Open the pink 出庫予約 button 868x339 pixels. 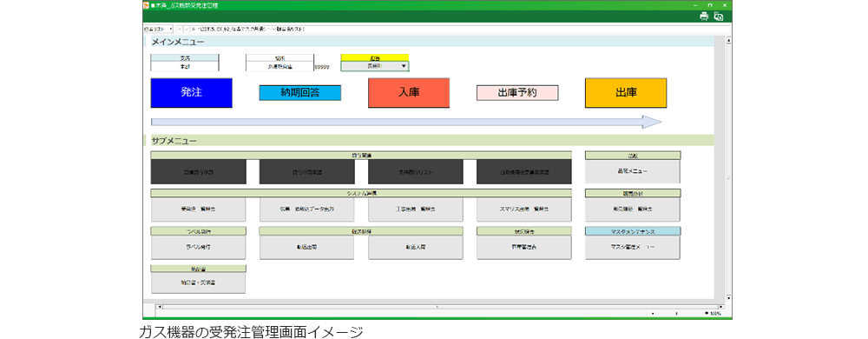pos(517,92)
